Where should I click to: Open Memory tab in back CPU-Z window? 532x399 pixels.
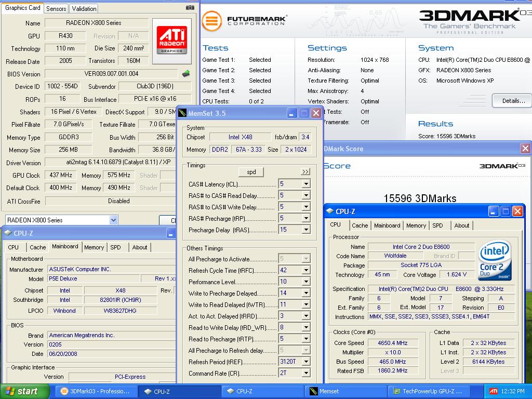(x=94, y=247)
